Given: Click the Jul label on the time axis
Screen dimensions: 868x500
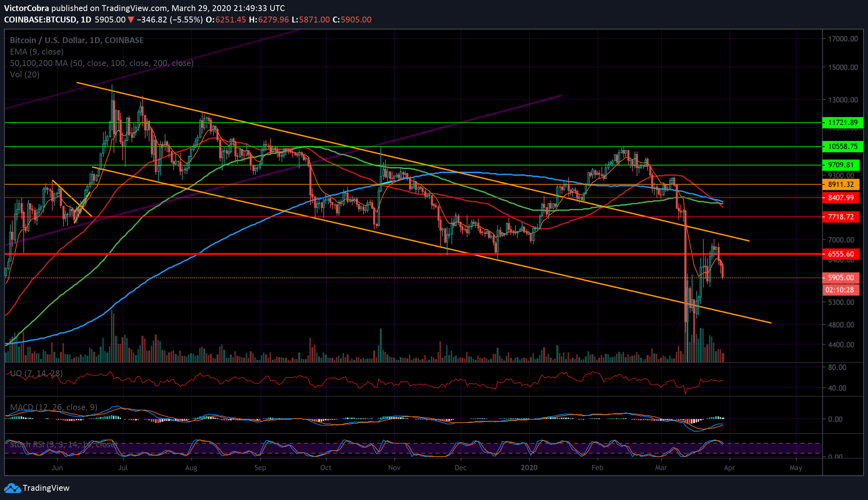Looking at the screenshot, I should tap(123, 468).
